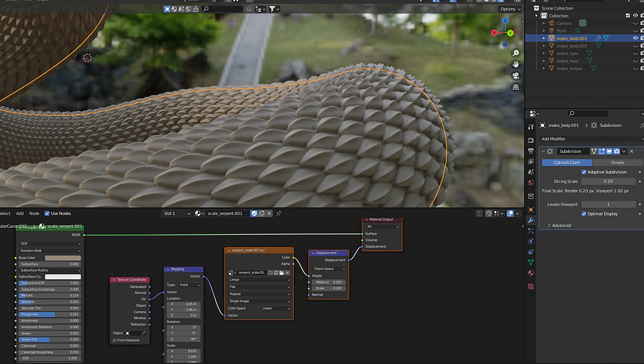The width and height of the screenshot is (644, 364).
Task: Toggle modifier viewport display icon
Action: [x=609, y=151]
